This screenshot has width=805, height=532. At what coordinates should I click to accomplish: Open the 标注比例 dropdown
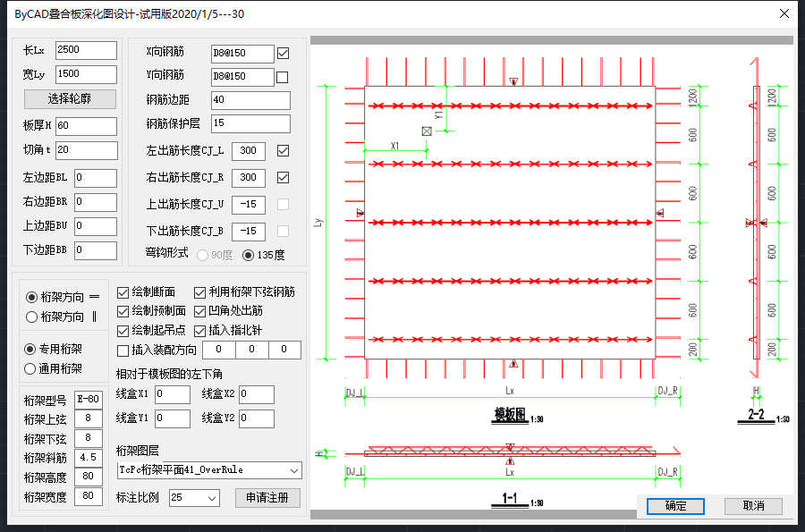(195, 498)
